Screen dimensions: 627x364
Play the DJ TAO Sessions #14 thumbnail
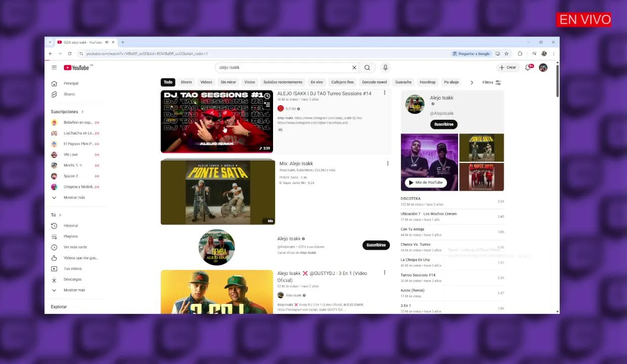(x=217, y=121)
